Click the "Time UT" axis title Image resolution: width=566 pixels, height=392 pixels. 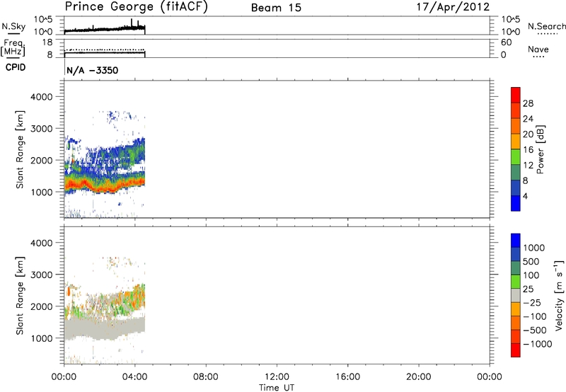277,388
